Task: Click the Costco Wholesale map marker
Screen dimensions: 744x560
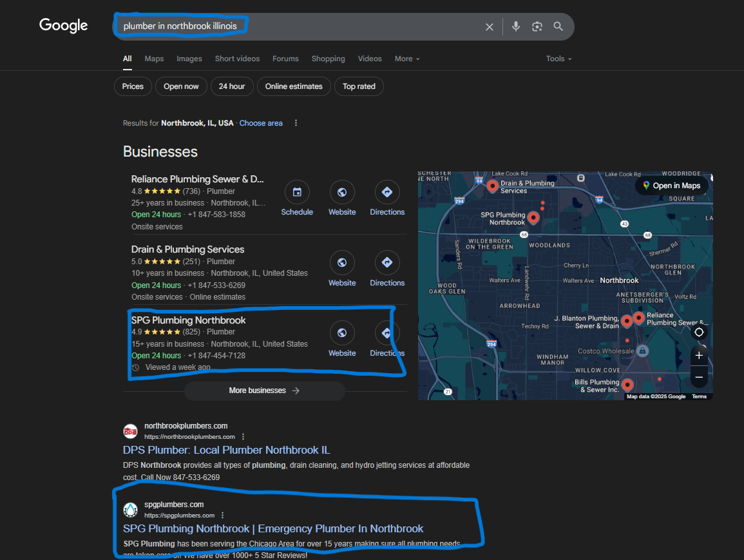Action: tap(642, 351)
